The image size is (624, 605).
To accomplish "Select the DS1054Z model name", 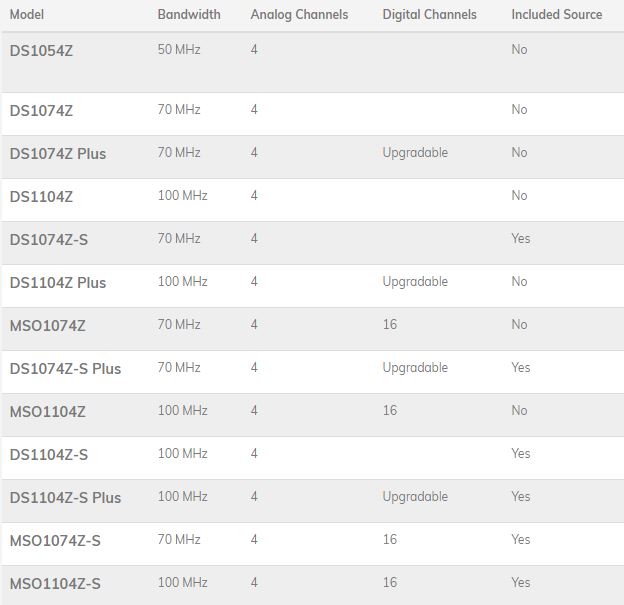I will pyautogui.click(x=41, y=51).
